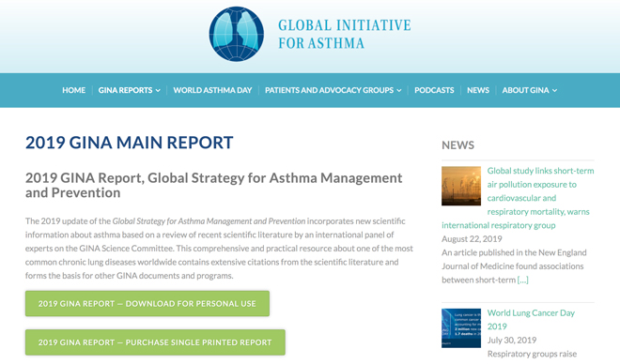
Task: Open the World Asthma Day page
Action: tap(212, 90)
